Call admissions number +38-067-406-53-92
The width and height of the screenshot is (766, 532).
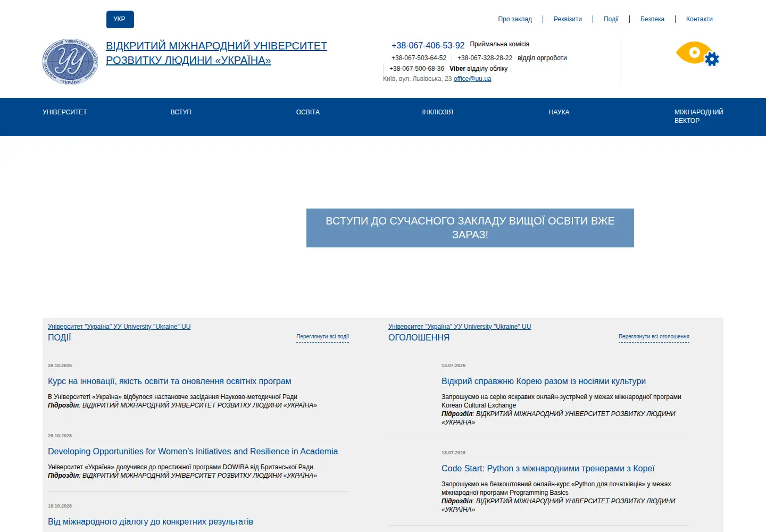(428, 46)
